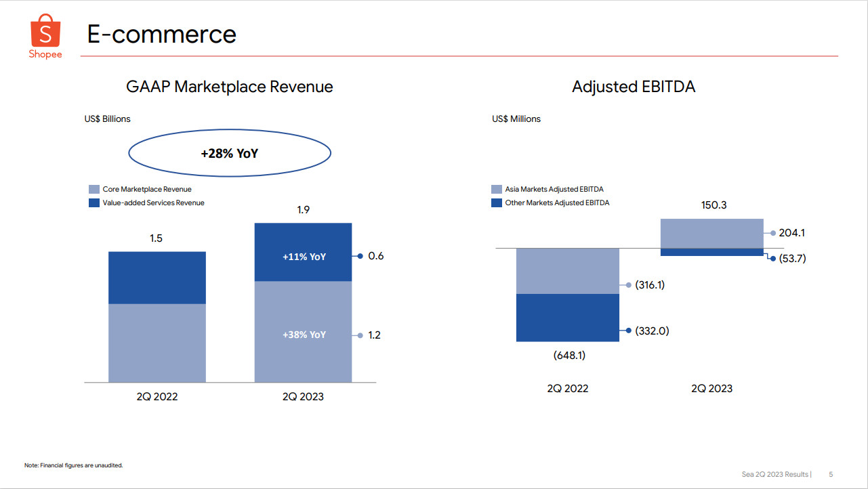Click the '2Q 2023' label under EBITDA chart
The image size is (868, 489).
[x=711, y=388]
